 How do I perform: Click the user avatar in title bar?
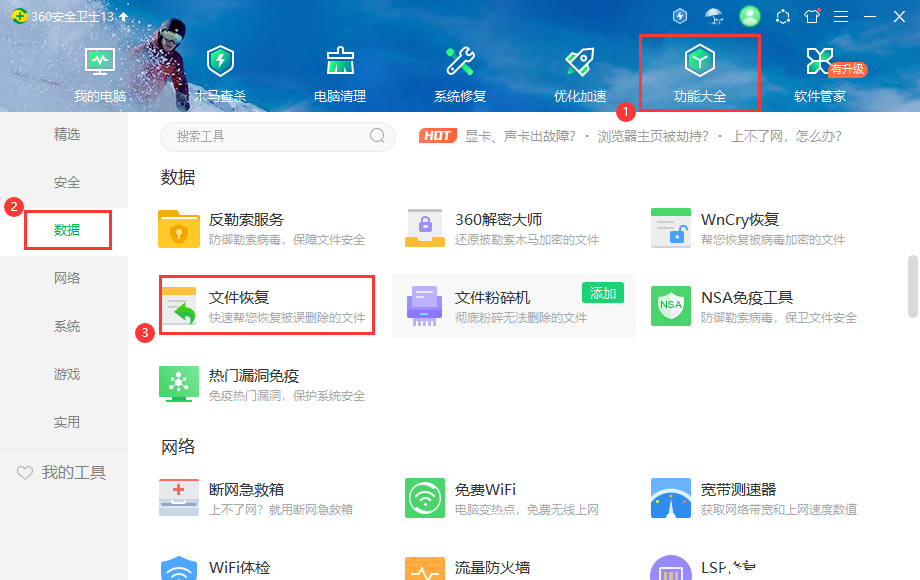tap(750, 16)
